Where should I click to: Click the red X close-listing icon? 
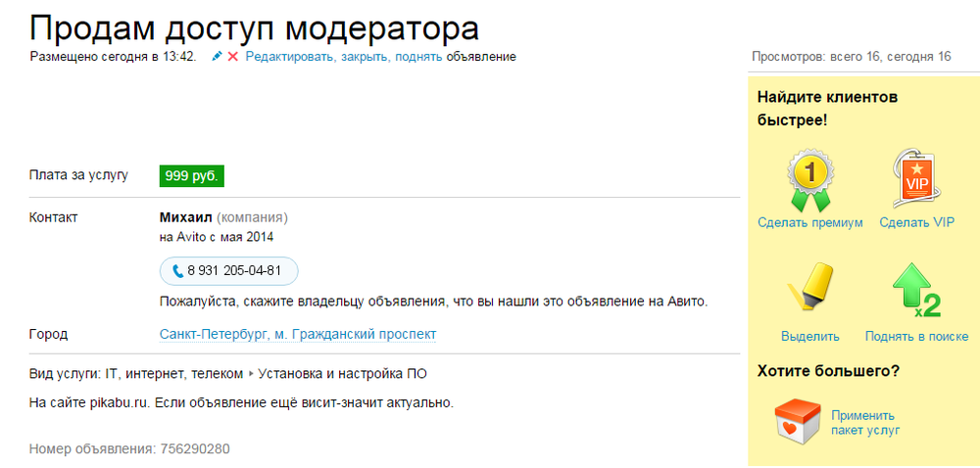click(x=233, y=57)
